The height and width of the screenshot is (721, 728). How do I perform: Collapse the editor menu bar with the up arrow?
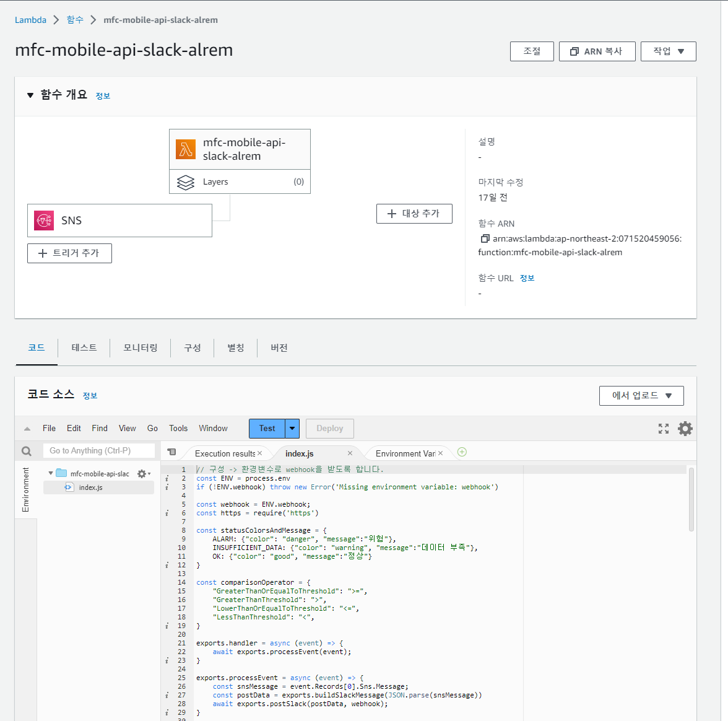pyautogui.click(x=27, y=429)
